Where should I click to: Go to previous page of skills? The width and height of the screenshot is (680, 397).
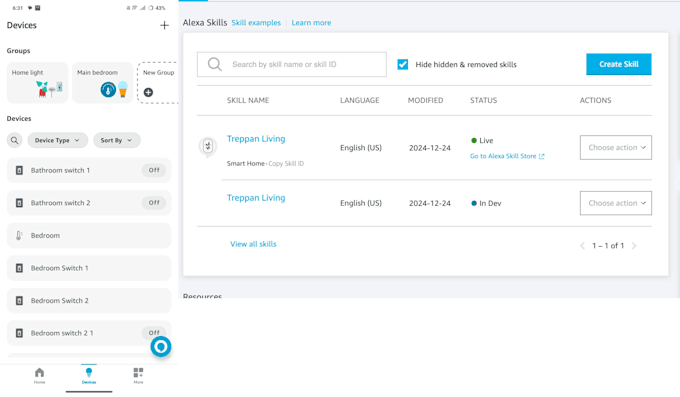pyautogui.click(x=582, y=246)
